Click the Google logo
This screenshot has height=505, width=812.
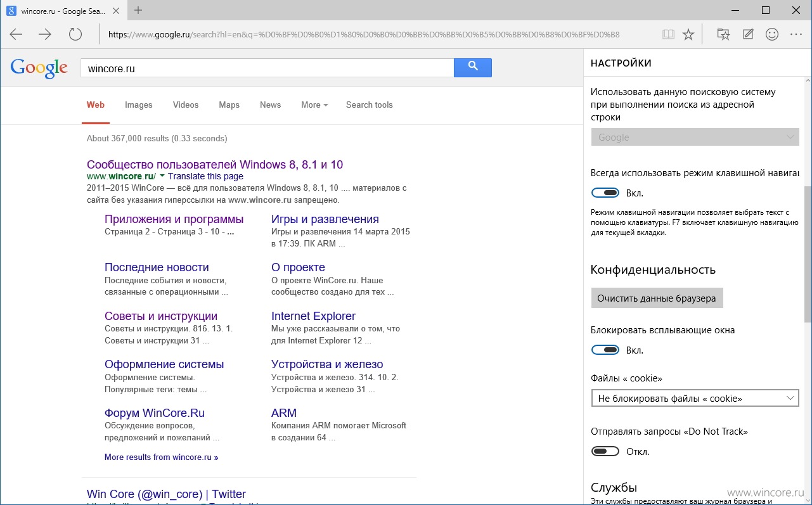click(39, 68)
